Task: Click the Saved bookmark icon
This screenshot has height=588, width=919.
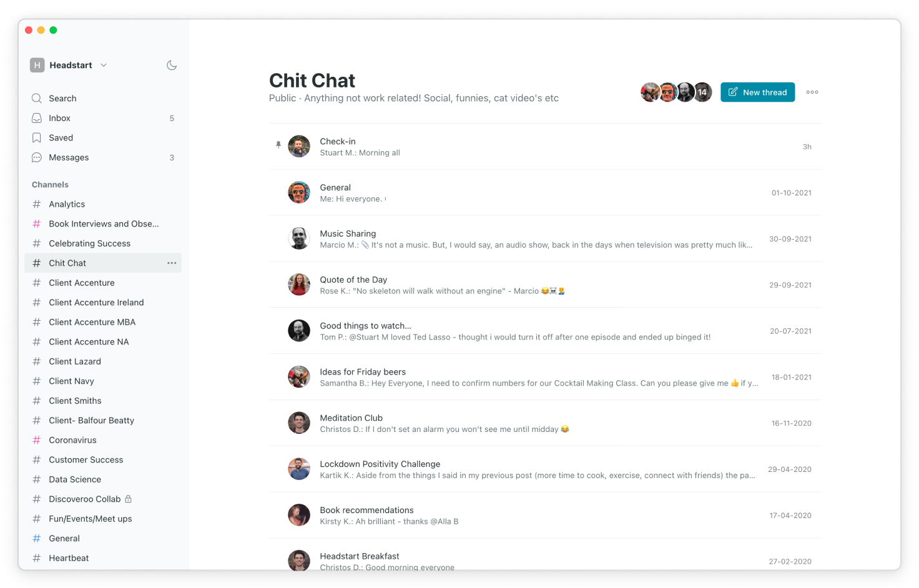Action: (x=37, y=137)
